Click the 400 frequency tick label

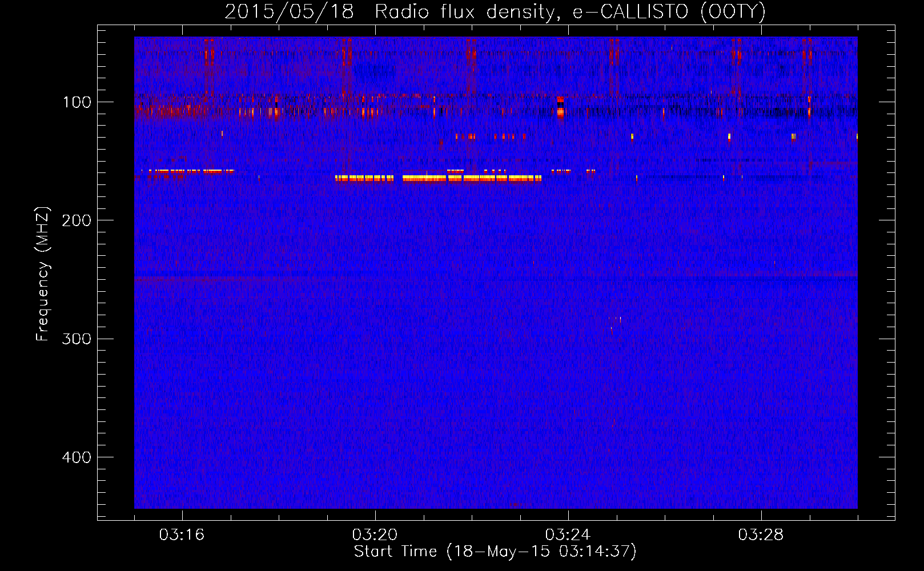[x=77, y=457]
